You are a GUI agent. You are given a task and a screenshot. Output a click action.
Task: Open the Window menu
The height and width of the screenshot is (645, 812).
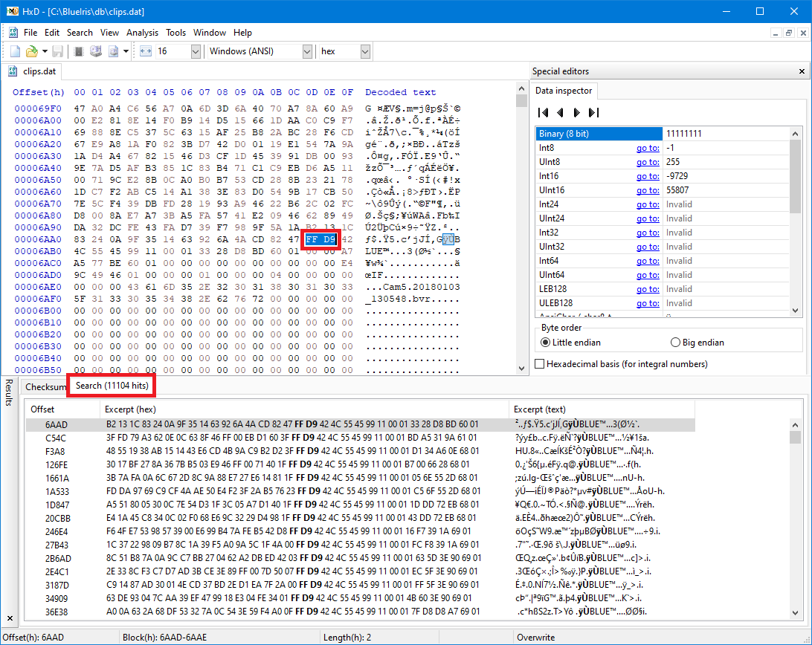click(210, 33)
